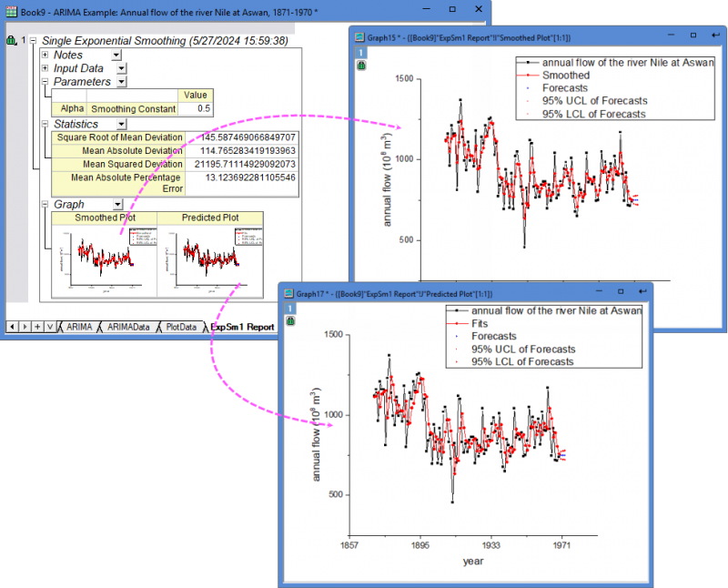Click the Predicted Plot column header
Screen dimensions: 728x588
(210, 218)
